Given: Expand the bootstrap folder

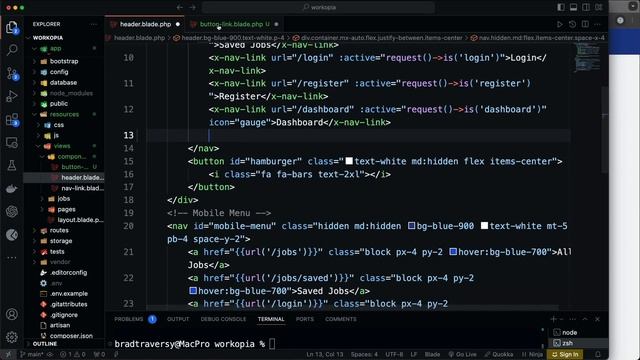Looking at the screenshot, I should pyautogui.click(x=64, y=61).
